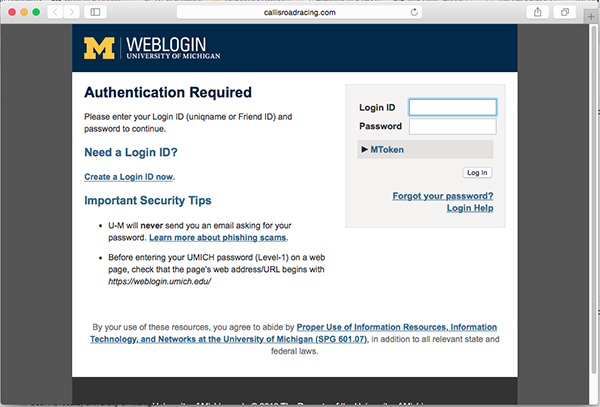Viewport: 600px width, 407px height.
Task: Open a new tab with plus button
Action: pos(591,16)
